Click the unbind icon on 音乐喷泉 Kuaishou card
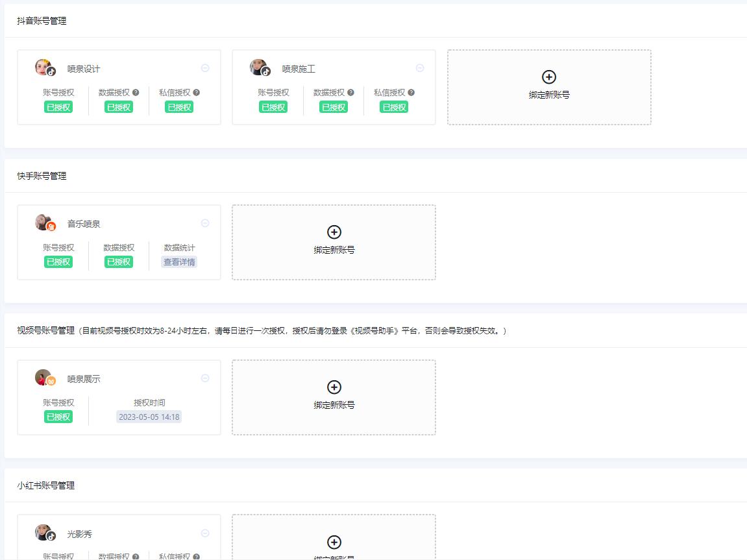Image resolution: width=747 pixels, height=560 pixels. (205, 223)
